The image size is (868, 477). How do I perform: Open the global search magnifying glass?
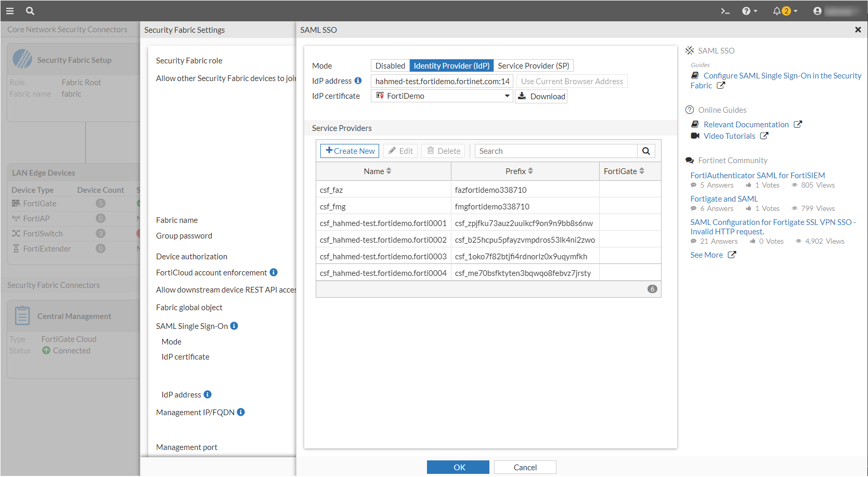[x=30, y=10]
